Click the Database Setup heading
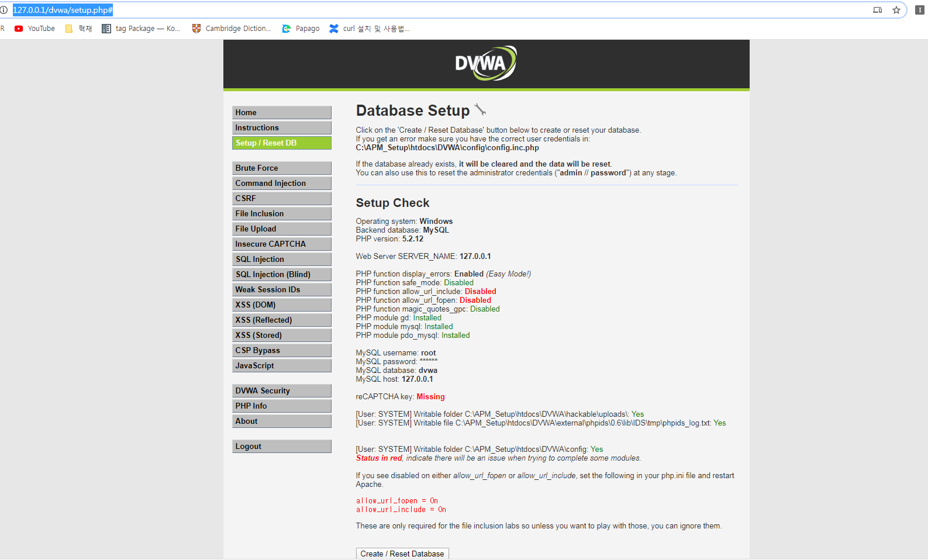928x560 pixels. click(413, 110)
